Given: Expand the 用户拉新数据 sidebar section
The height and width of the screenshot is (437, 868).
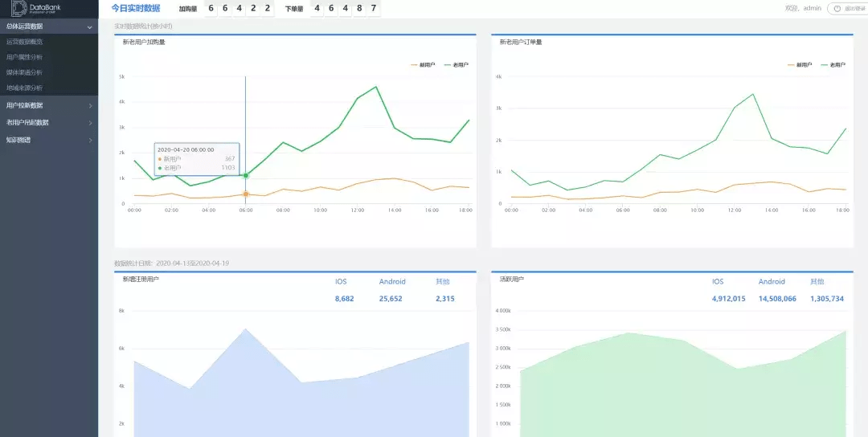Looking at the screenshot, I should (48, 105).
